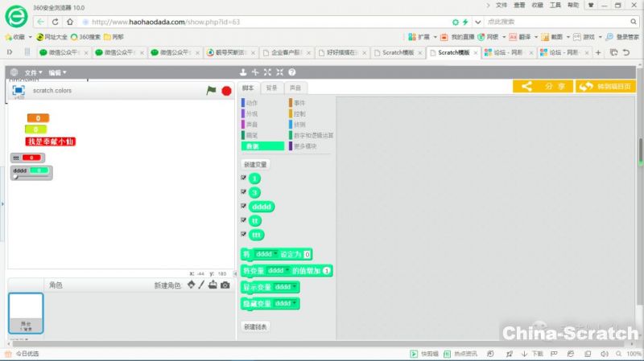Select the duplicate stamp tool
This screenshot has width=644, height=361.
(x=242, y=72)
